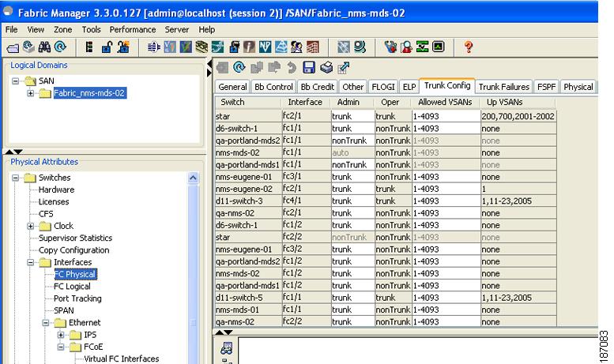The height and width of the screenshot is (364, 614).
Task: Click the black zone list icon
Action: (x=89, y=47)
